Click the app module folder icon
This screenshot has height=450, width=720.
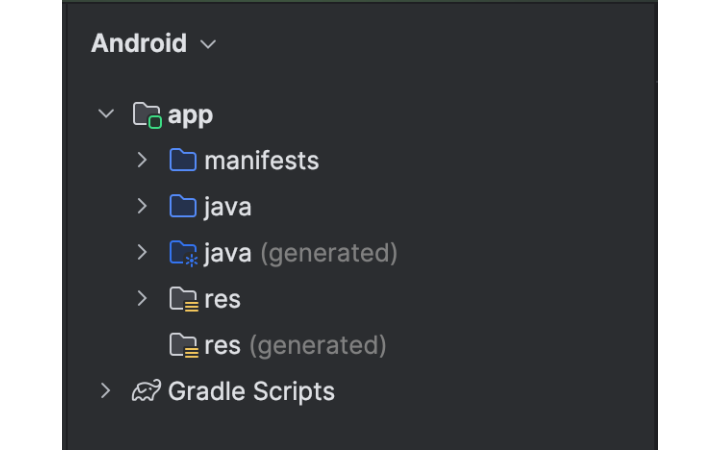[x=147, y=115]
